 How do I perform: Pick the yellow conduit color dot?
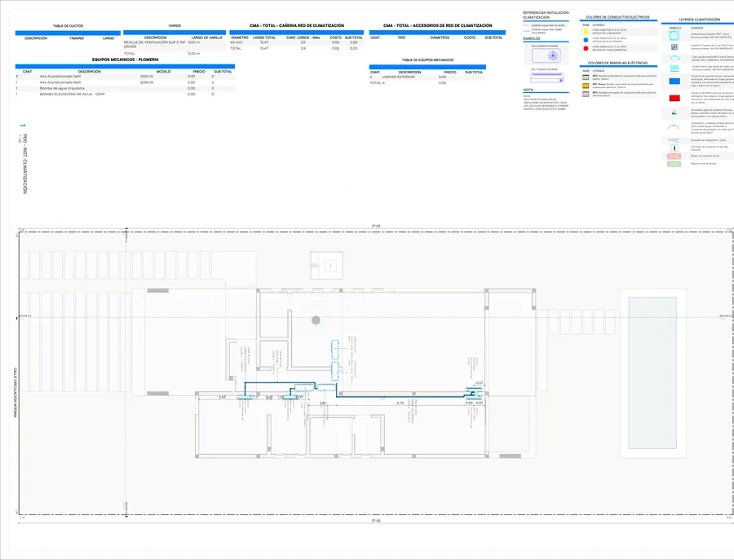pyautogui.click(x=586, y=32)
